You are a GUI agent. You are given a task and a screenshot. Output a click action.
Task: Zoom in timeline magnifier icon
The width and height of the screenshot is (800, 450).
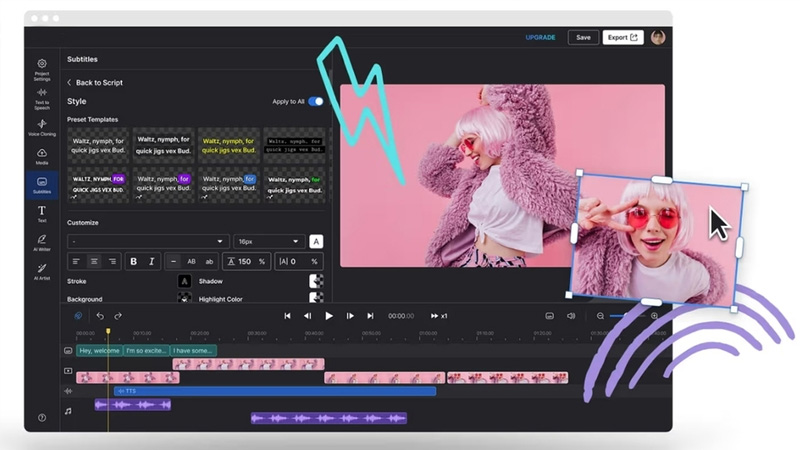tap(654, 316)
